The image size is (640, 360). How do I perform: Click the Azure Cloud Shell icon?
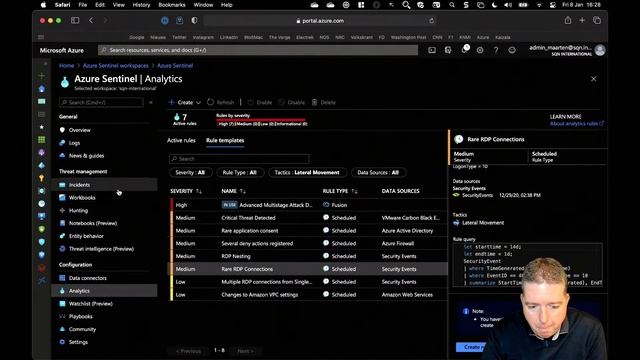(x=432, y=50)
